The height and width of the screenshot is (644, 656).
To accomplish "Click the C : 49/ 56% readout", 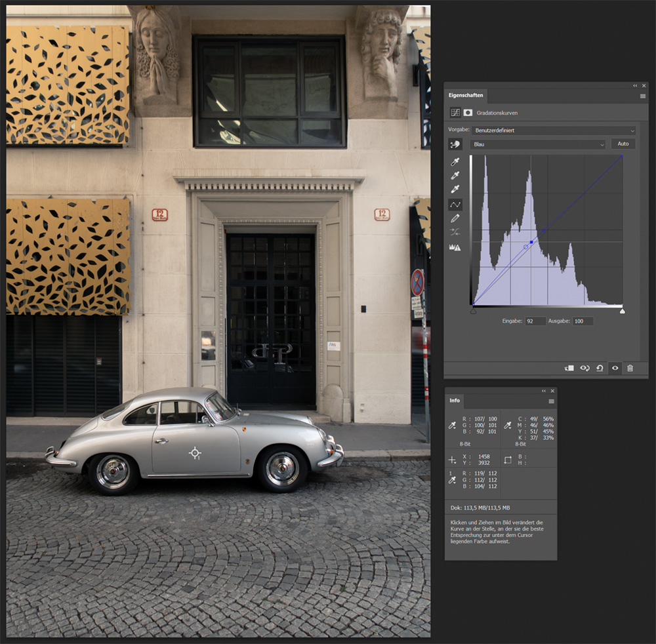I will click(x=536, y=418).
